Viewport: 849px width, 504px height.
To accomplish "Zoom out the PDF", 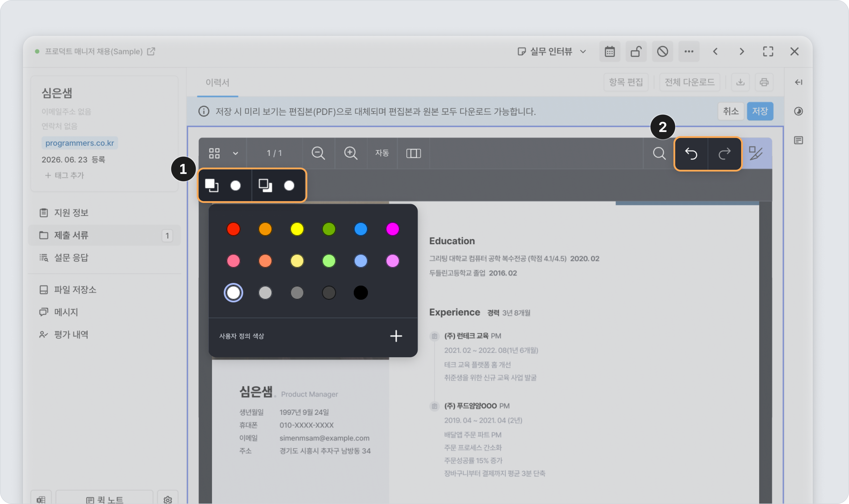I will 318,153.
